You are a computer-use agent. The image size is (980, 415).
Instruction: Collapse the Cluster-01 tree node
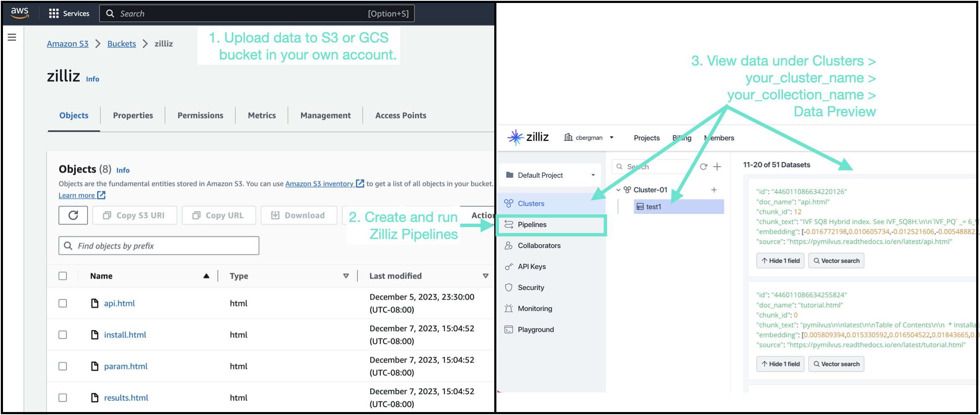coord(619,190)
